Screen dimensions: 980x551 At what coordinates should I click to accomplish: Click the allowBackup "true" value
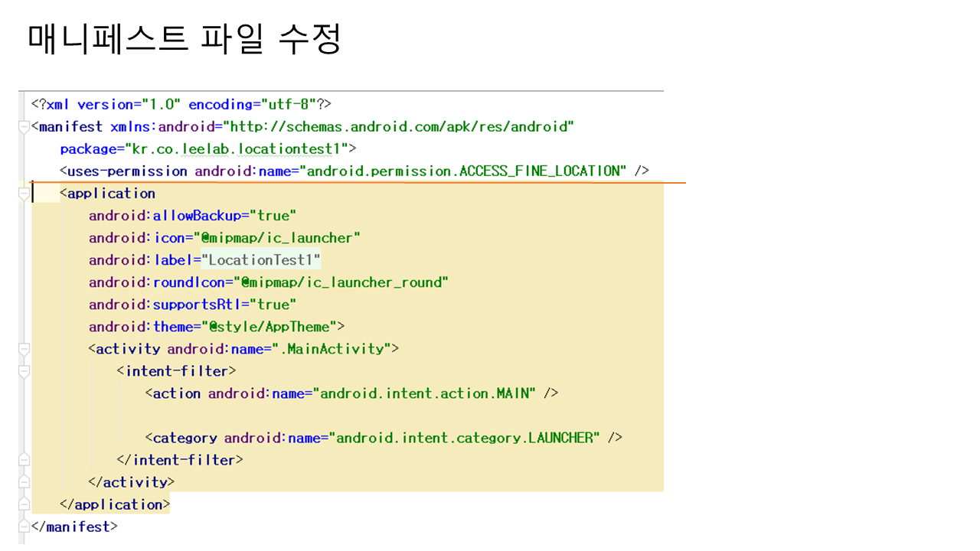273,216
